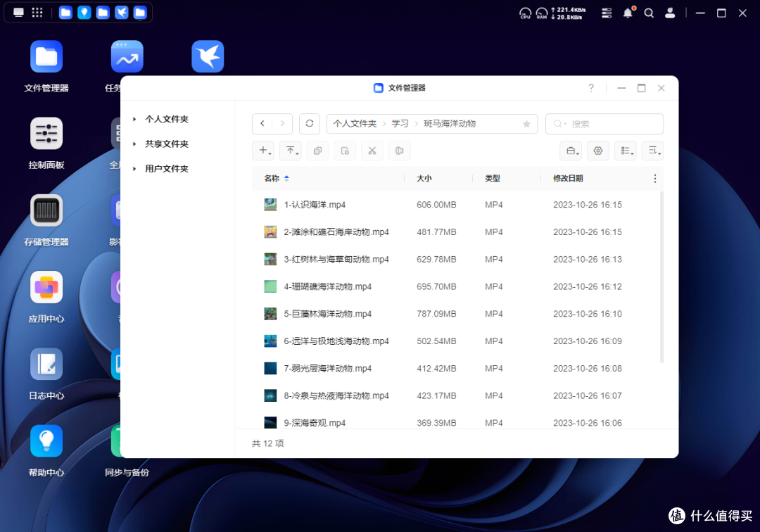The height and width of the screenshot is (532, 760).
Task: Open user account icon in top bar
Action: coord(670,13)
